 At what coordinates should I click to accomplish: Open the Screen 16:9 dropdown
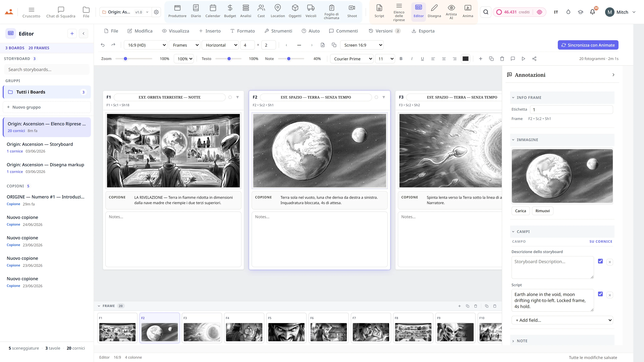click(x=362, y=45)
